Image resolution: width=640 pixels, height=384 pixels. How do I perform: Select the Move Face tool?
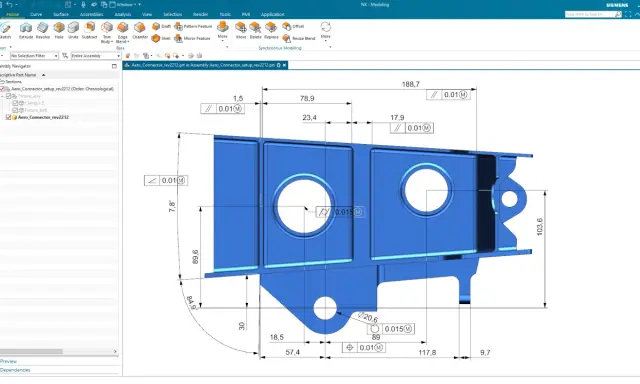point(241,31)
